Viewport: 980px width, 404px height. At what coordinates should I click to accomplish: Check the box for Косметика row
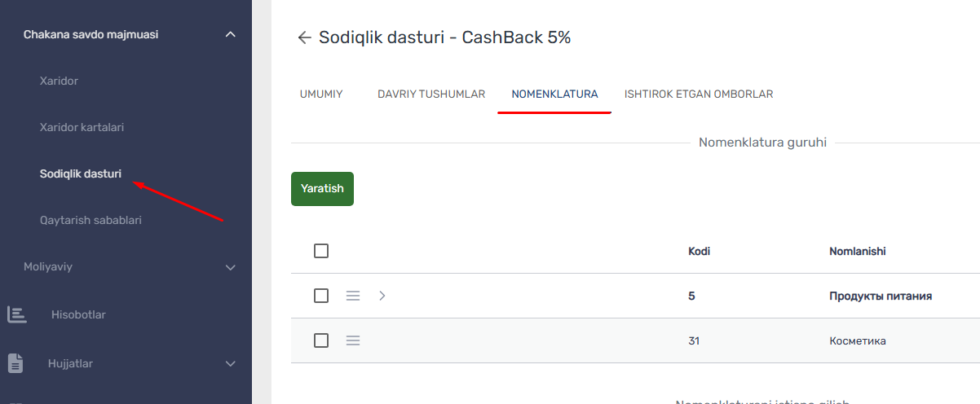[321, 340]
